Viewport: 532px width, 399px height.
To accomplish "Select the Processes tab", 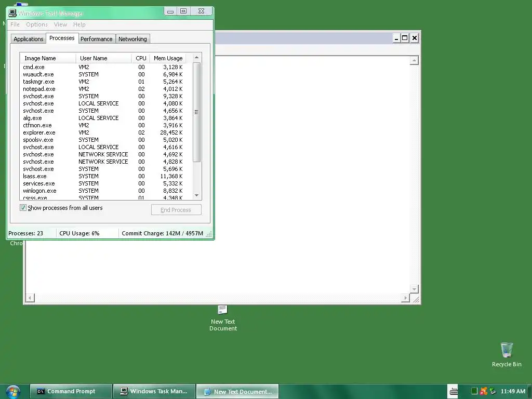I will tap(62, 38).
